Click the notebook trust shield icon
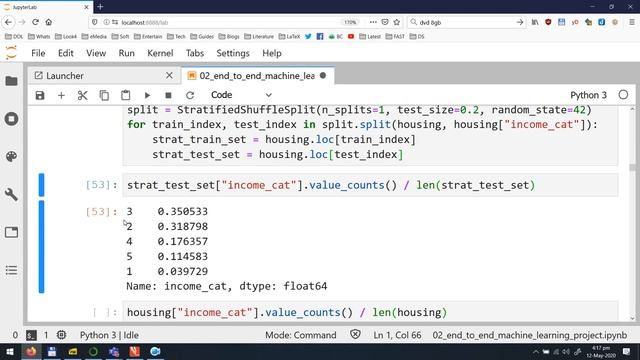 [355, 335]
